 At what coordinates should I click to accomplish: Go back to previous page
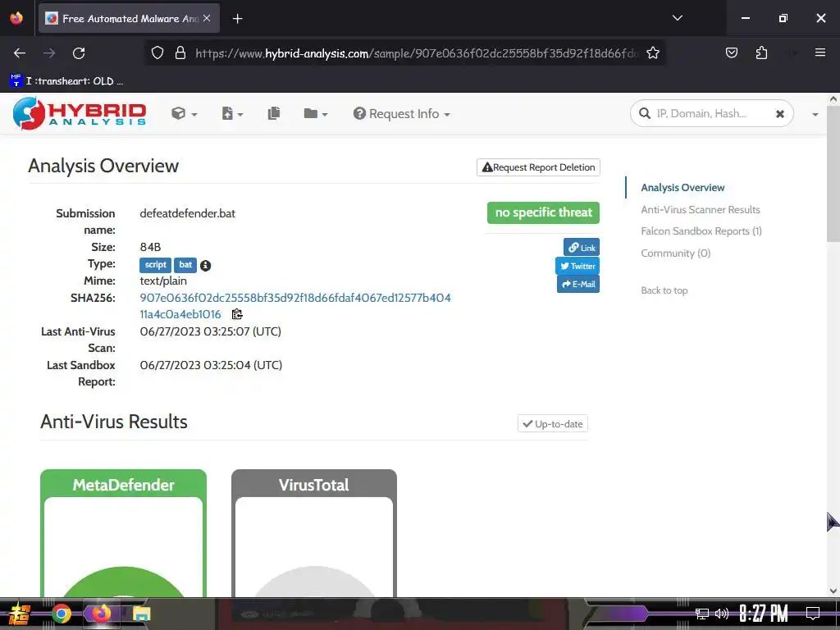click(20, 53)
